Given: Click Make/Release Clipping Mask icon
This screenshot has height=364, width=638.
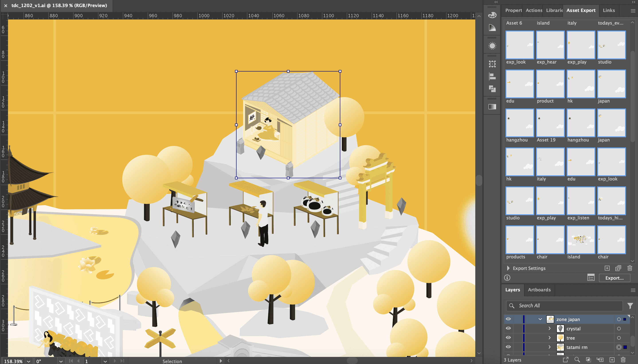Looking at the screenshot, I should (x=588, y=360).
